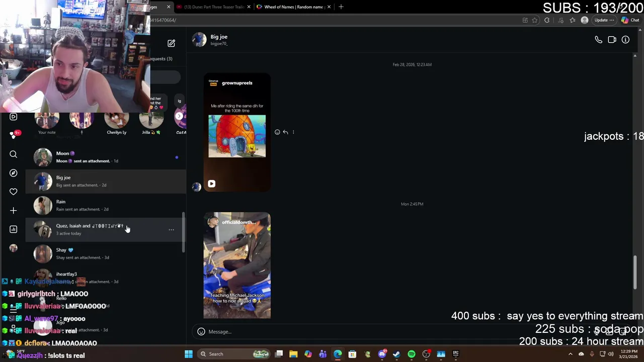Open a new browser tab
This screenshot has height=362, width=644.
click(x=341, y=7)
